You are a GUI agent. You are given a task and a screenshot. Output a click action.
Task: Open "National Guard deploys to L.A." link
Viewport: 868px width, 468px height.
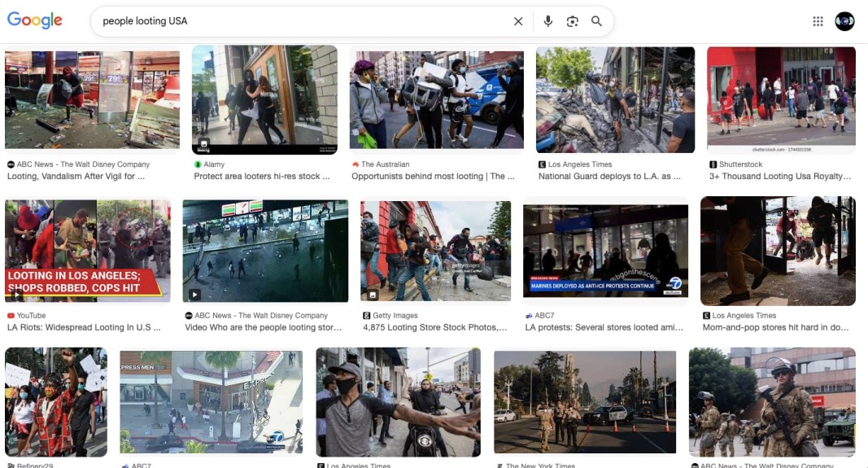[609, 176]
